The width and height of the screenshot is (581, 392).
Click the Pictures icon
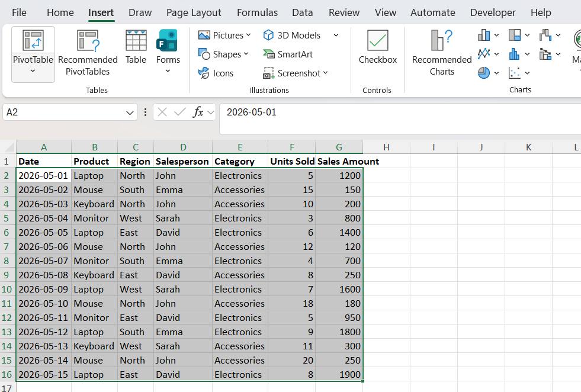tap(204, 35)
